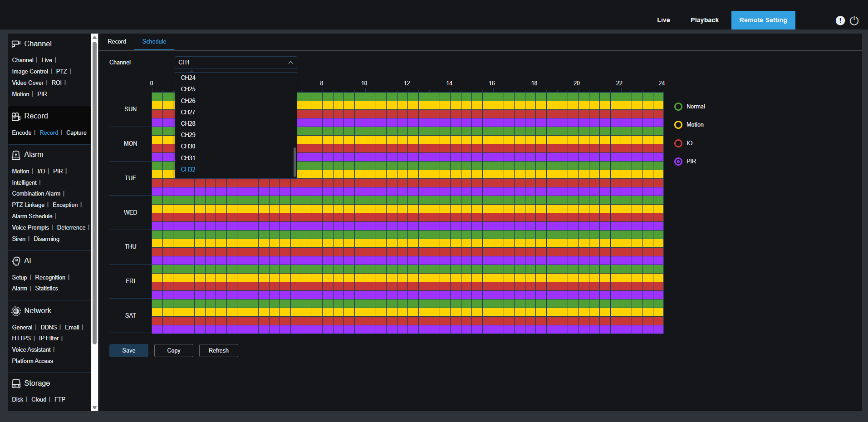The height and width of the screenshot is (422, 868).
Task: Switch to the Record tab
Action: click(117, 41)
